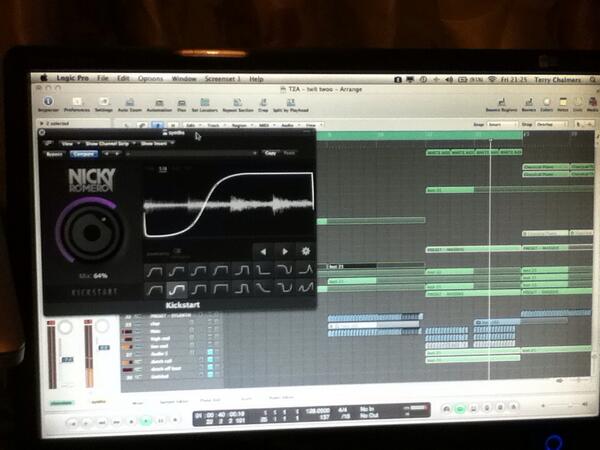This screenshot has width=600, height=450.
Task: Open the Options menu
Action: click(150, 78)
